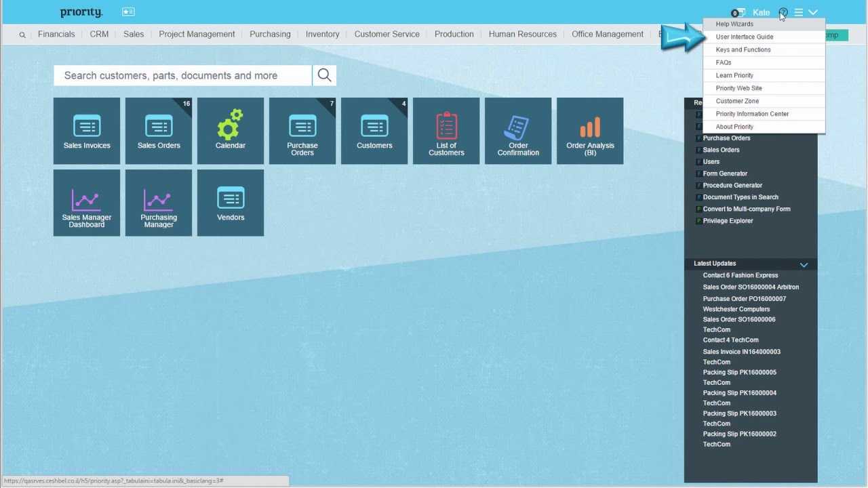Open the Sales Invoices tile
The image size is (868, 488).
click(x=87, y=131)
